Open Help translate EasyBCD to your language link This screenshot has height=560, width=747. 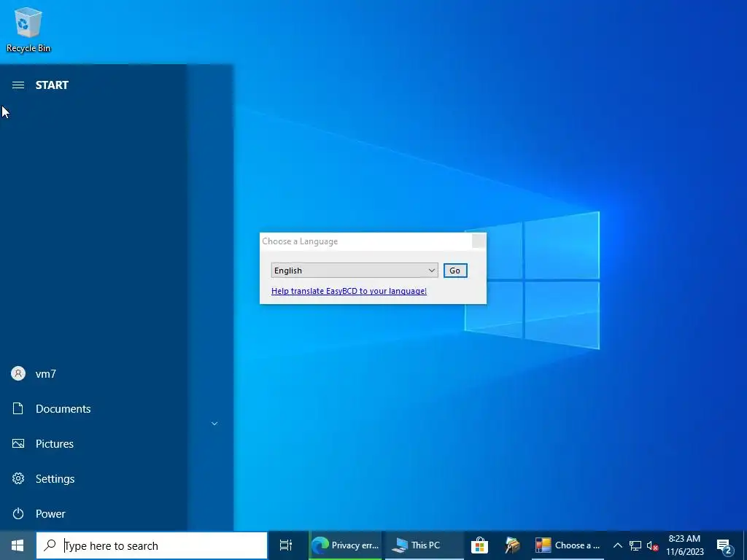349,291
